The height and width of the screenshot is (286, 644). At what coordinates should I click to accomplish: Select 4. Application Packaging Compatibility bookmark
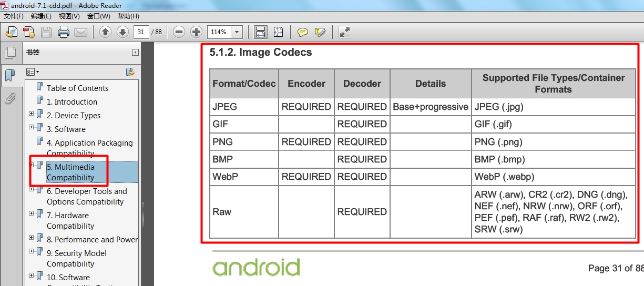[x=90, y=148]
